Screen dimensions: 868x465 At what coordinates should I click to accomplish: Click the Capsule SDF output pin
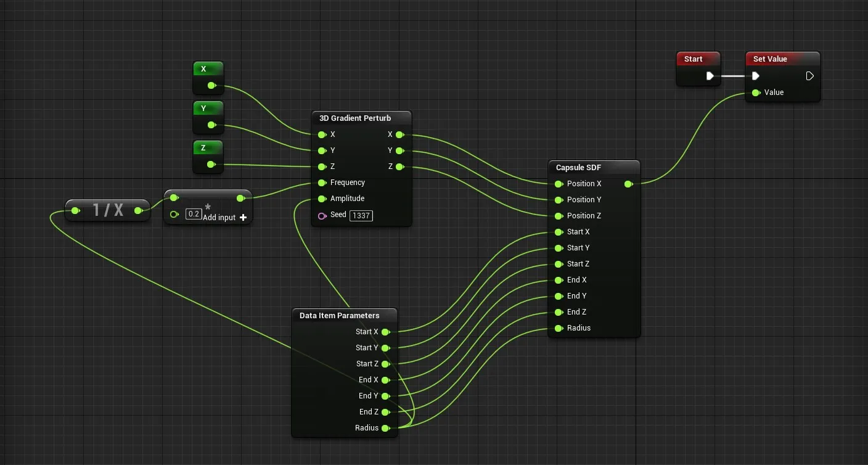click(x=628, y=184)
